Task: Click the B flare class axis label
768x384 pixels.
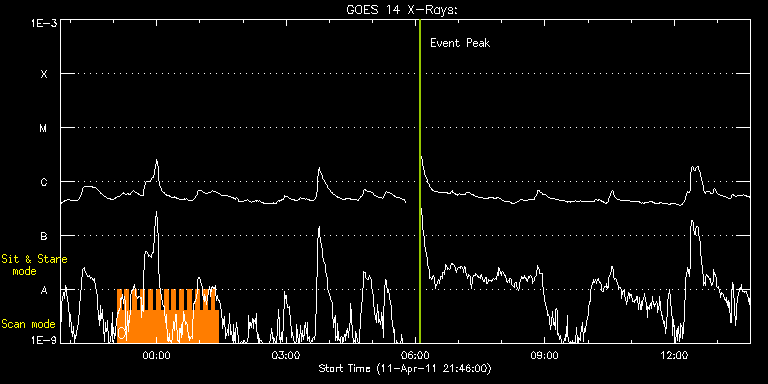Action: [x=44, y=236]
